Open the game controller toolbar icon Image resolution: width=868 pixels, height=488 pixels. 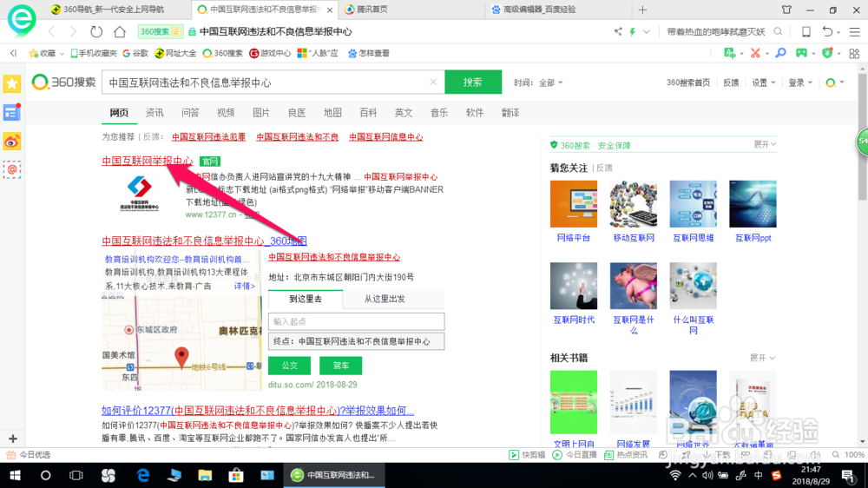pyautogui.click(x=801, y=53)
